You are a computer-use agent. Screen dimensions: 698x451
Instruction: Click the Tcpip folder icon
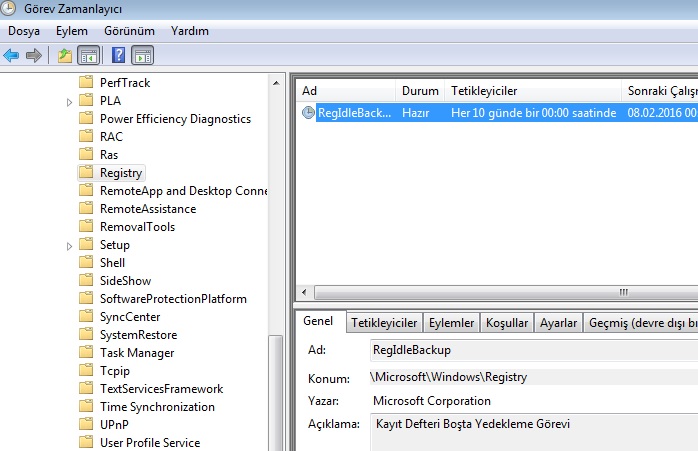[x=86, y=370]
